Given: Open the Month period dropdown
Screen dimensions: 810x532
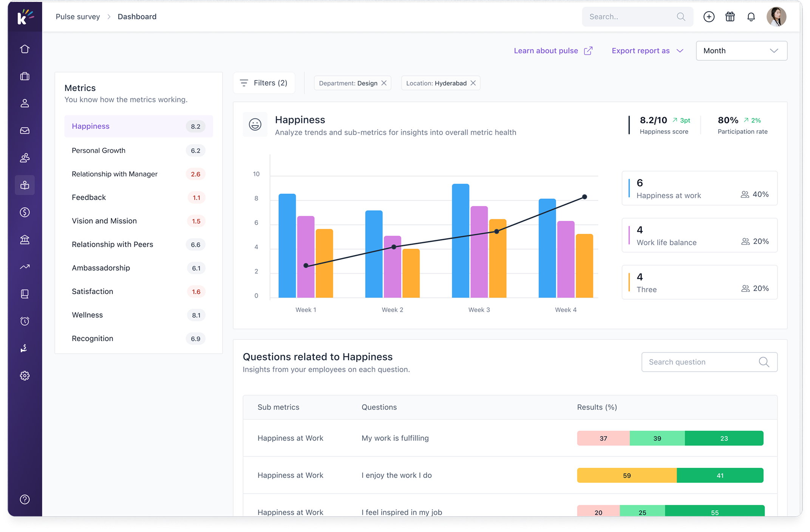Looking at the screenshot, I should 741,51.
